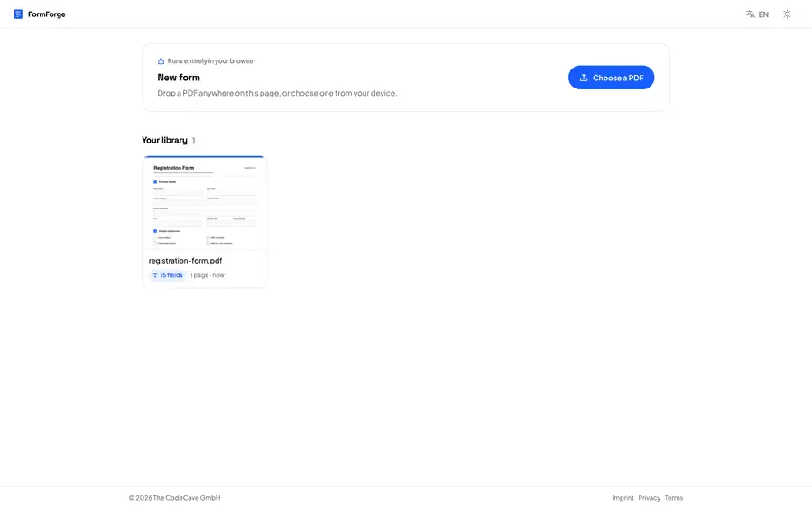The height and width of the screenshot is (509, 812).
Task: Open the Registration Form thumbnail preview
Action: tap(205, 203)
